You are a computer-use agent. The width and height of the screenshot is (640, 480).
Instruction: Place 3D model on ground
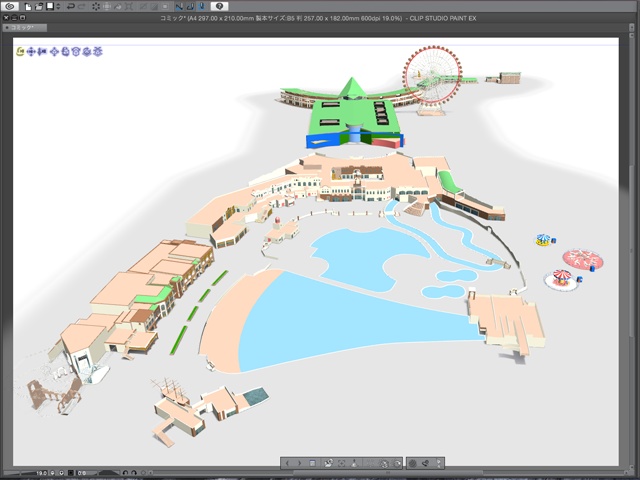pyautogui.click(x=355, y=463)
